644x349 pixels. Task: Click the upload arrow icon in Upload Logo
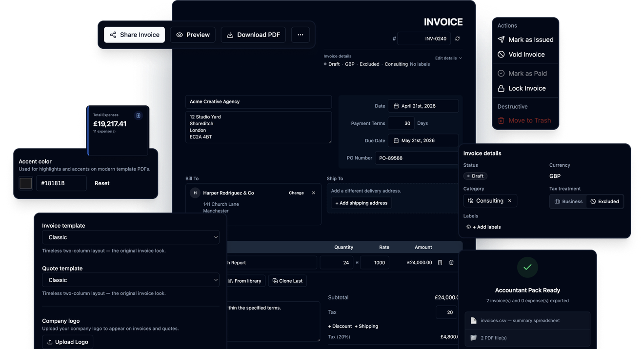tap(50, 342)
